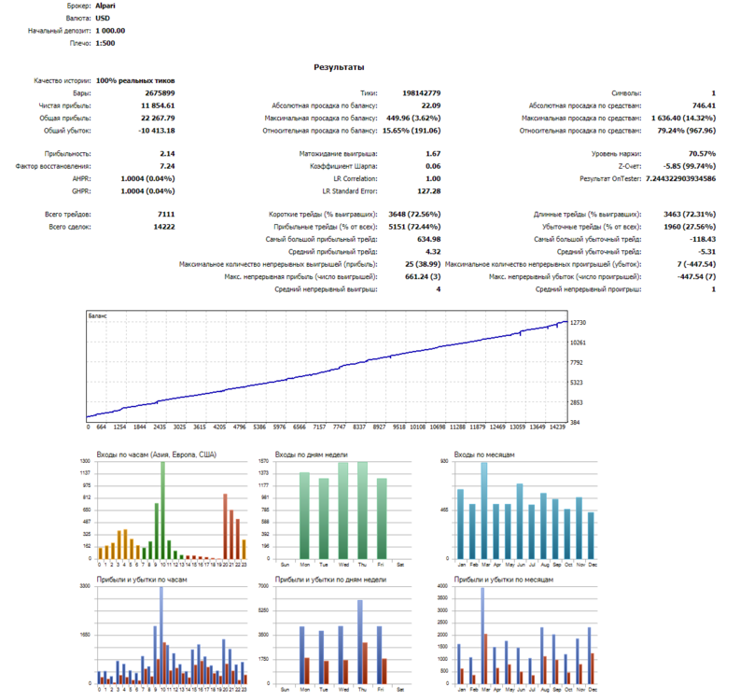Click the tall green hour-10 entries bar
This screenshot has width=740, height=700.
162,511
